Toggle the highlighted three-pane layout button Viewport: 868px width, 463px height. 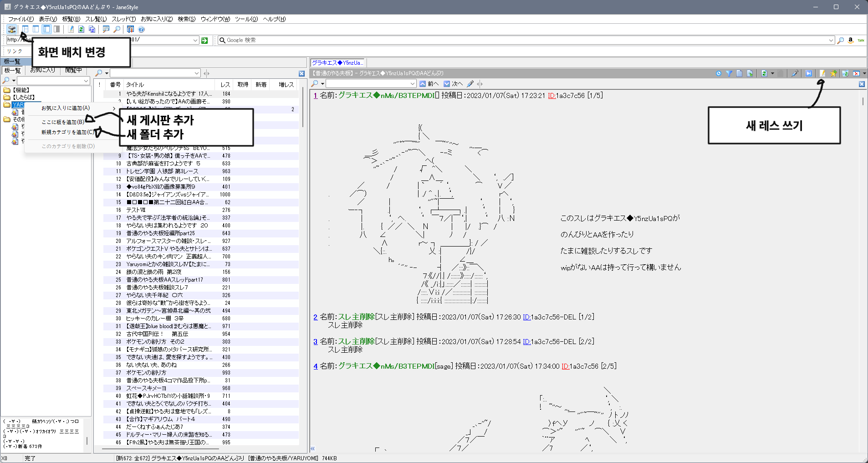(46, 30)
